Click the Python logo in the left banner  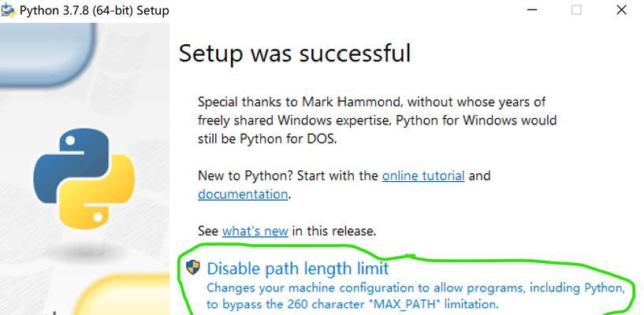(x=84, y=179)
